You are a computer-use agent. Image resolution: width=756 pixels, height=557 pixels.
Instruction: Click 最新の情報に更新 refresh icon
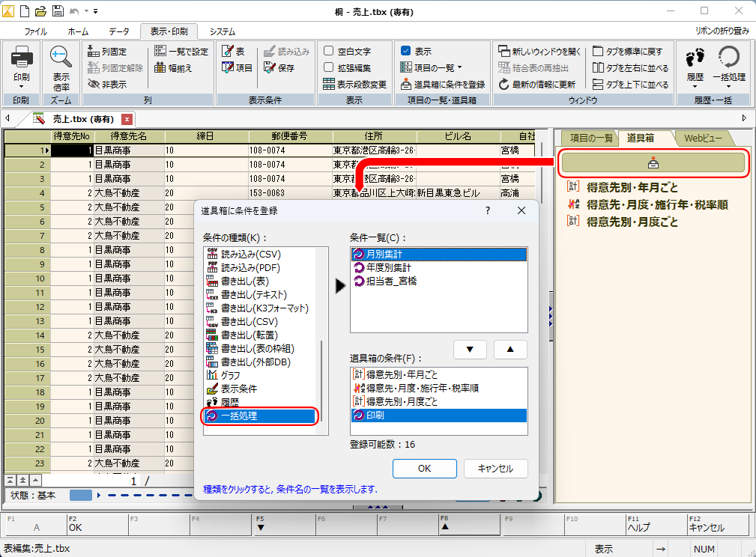[x=504, y=85]
